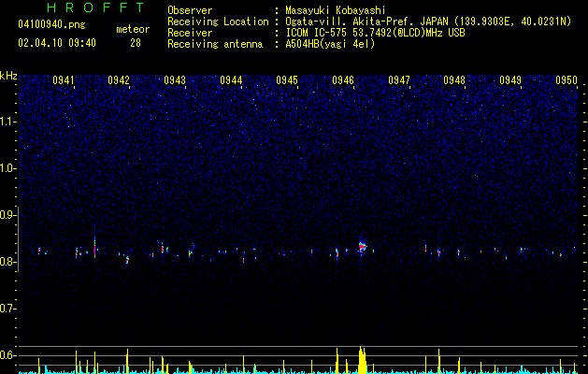This screenshot has width=588, height=374.
Task: Click the Receiver label
Action: click(190, 33)
